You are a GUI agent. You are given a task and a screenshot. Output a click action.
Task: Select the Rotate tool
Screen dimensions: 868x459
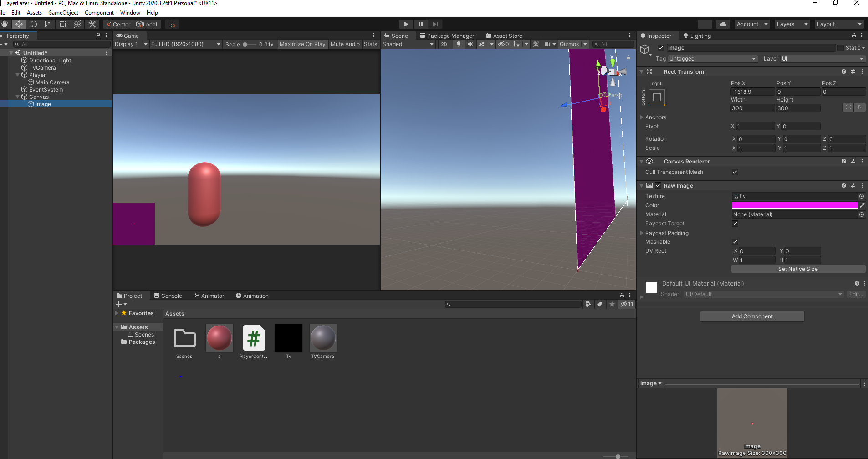click(x=34, y=24)
